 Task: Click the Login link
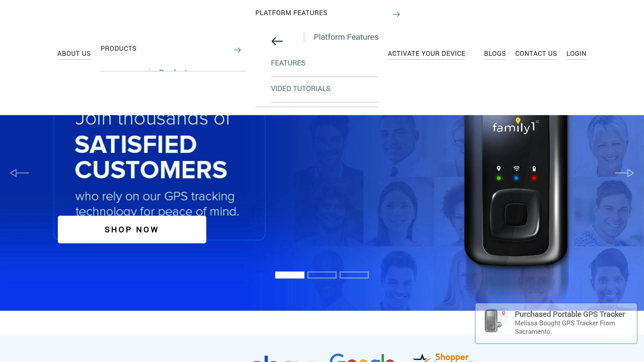click(x=576, y=54)
